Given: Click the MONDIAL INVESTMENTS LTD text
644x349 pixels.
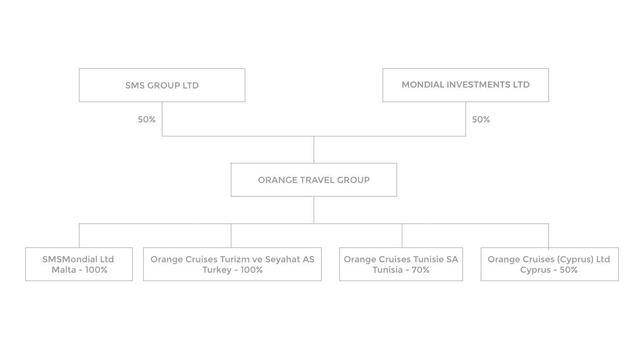Looking at the screenshot, I should pyautogui.click(x=466, y=85).
